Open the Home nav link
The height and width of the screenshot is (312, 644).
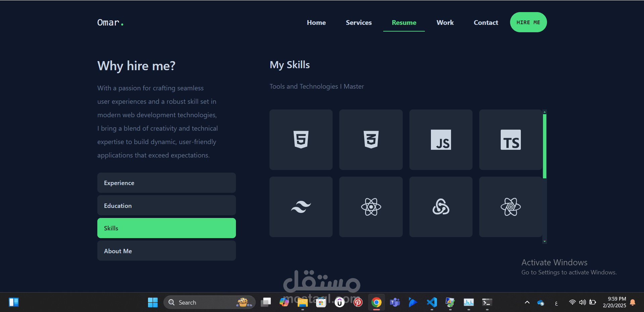[x=316, y=23]
